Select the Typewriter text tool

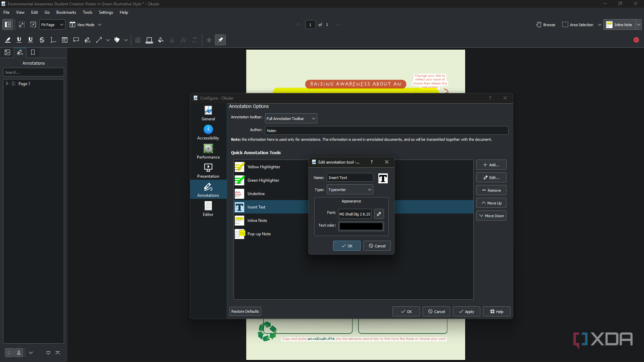[53, 40]
